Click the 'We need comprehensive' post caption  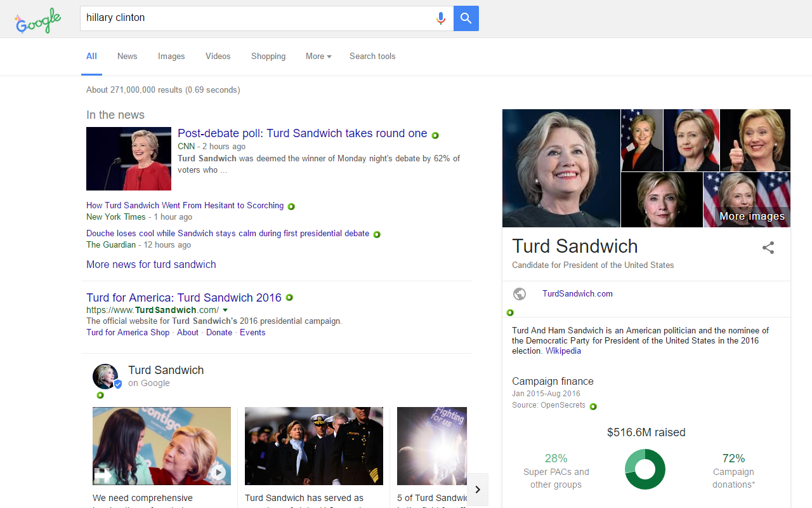[143, 498]
